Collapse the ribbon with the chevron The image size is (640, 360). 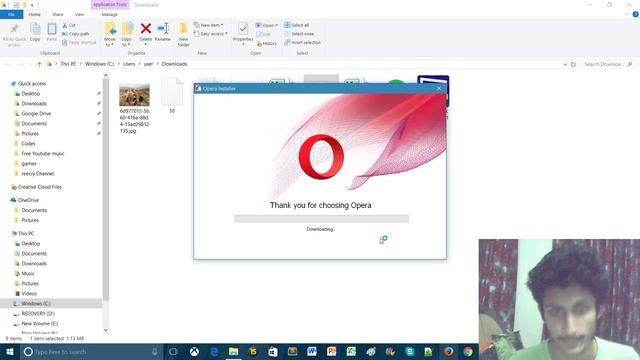[x=627, y=14]
